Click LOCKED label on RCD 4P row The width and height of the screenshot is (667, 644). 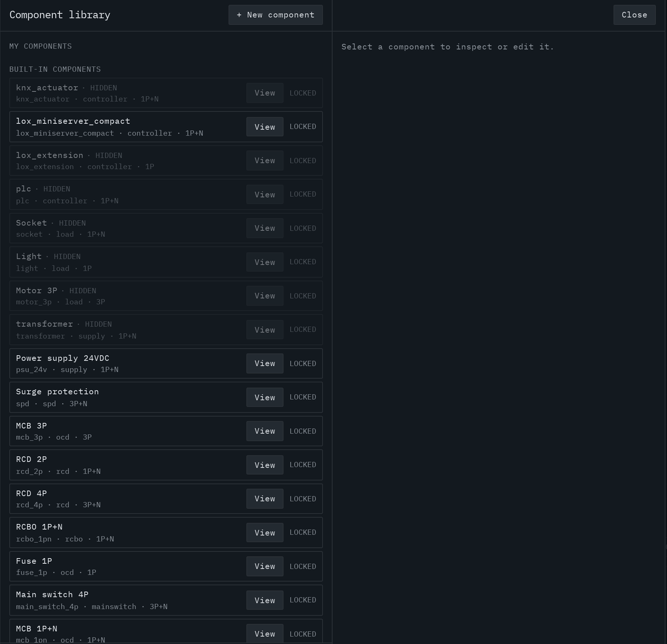pyautogui.click(x=303, y=499)
